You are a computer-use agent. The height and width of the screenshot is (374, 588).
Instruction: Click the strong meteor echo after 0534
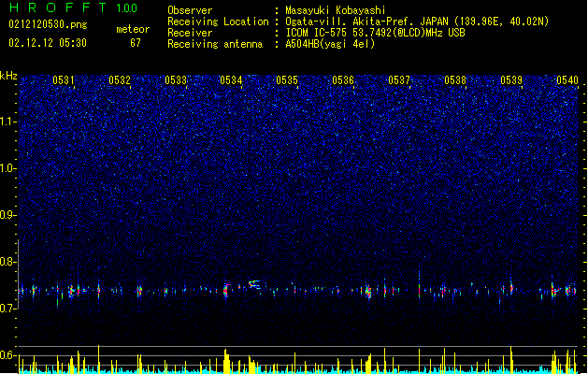coord(254,284)
